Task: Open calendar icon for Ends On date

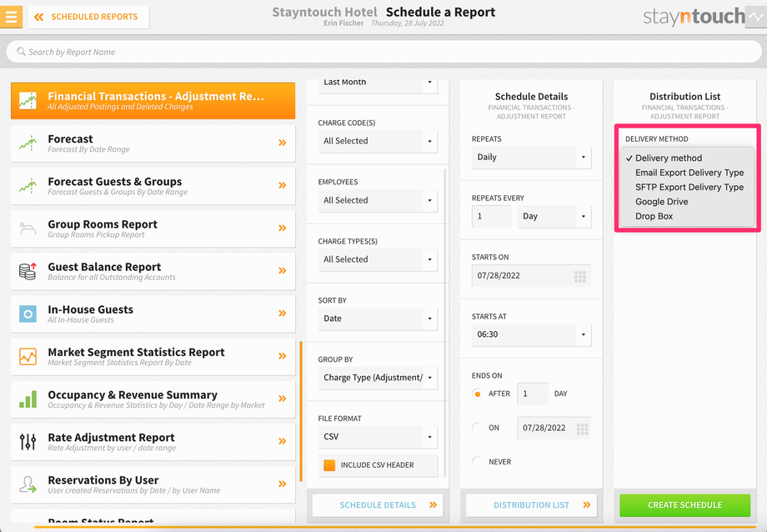Action: pyautogui.click(x=582, y=429)
